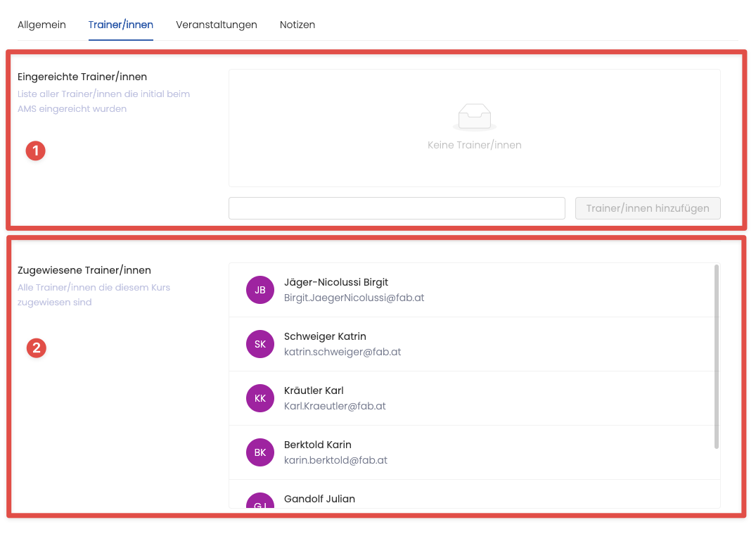
Task: Click the KK avatar icon
Action: [260, 398]
